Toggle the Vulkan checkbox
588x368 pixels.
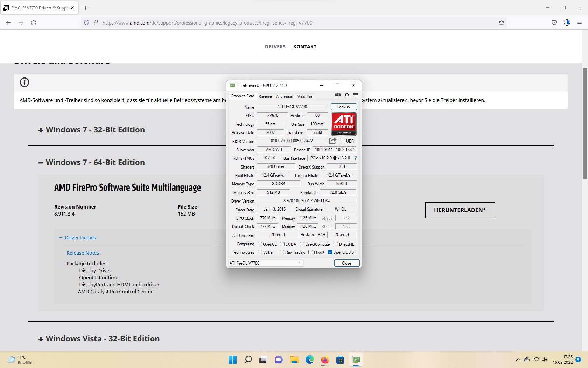[260, 252]
